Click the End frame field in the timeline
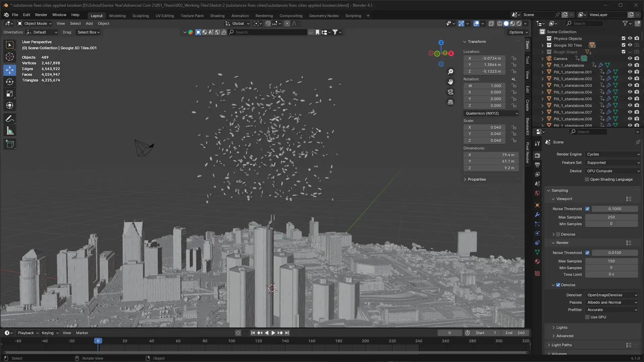The height and width of the screenshot is (362, 644). (x=516, y=333)
